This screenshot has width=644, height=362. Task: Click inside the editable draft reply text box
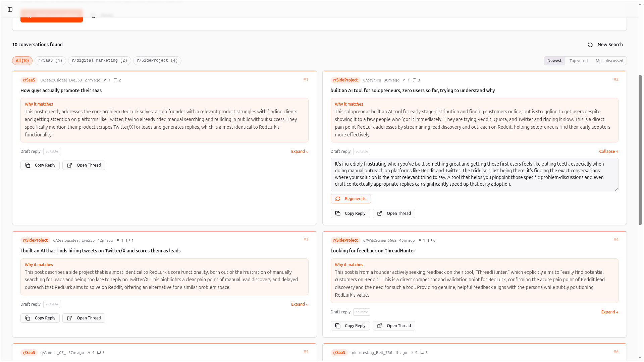click(474, 174)
